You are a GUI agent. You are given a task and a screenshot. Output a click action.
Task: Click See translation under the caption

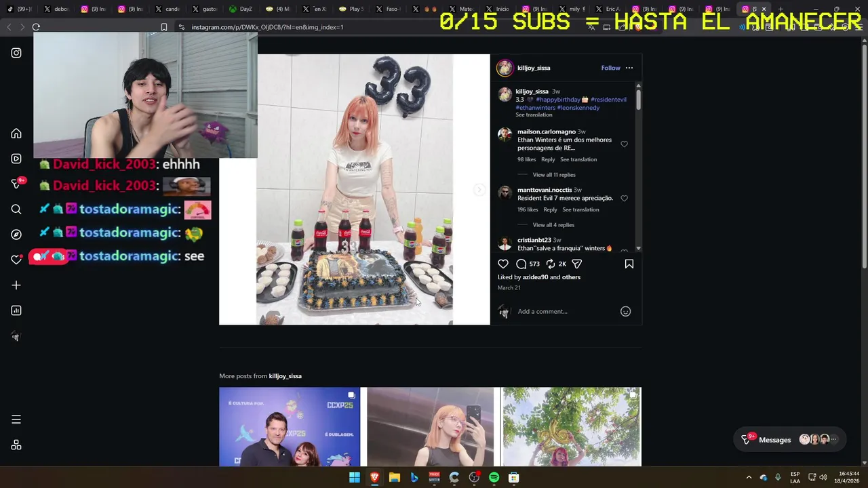coord(534,115)
